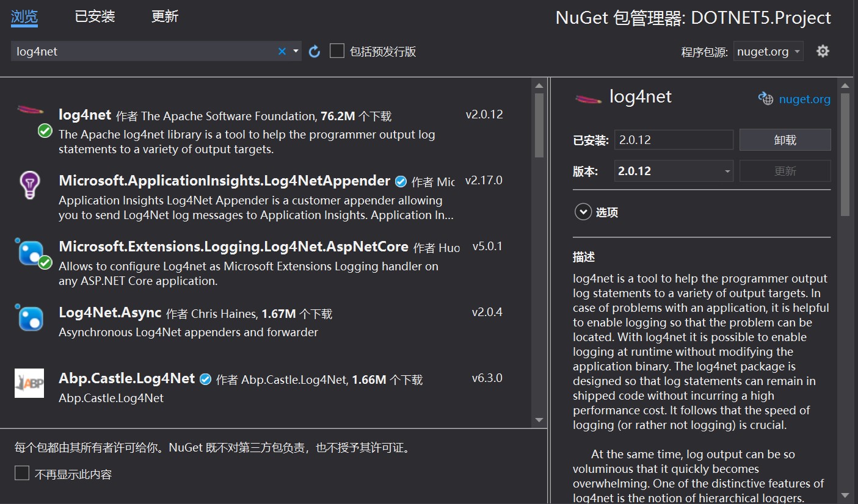Select the Log4Net.Async package title

pyautogui.click(x=110, y=313)
